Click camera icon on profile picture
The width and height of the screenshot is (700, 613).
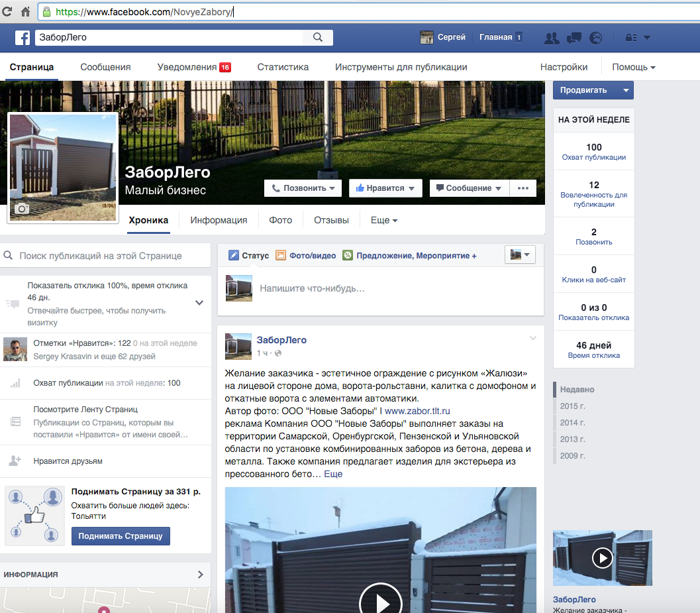pyautogui.click(x=22, y=209)
